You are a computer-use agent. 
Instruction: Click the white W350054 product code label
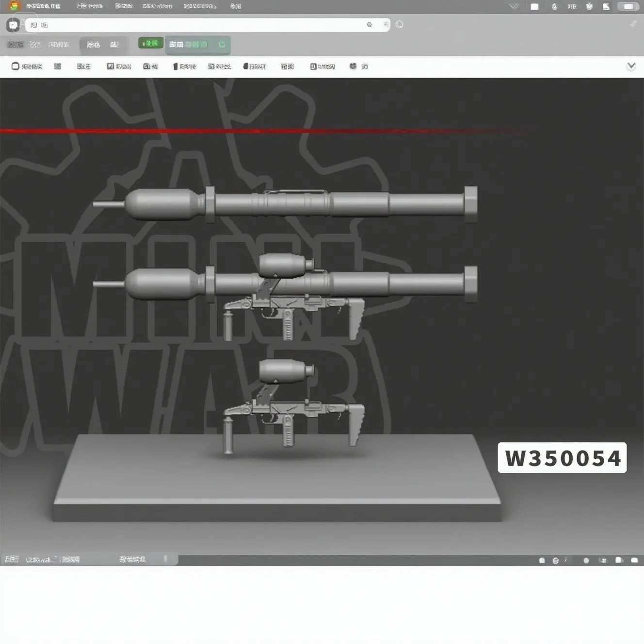pyautogui.click(x=562, y=457)
